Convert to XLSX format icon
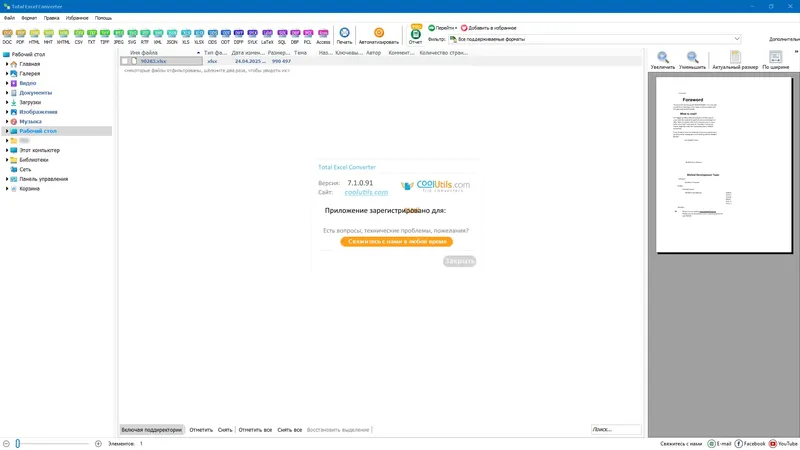The width and height of the screenshot is (800, 450). click(x=199, y=36)
